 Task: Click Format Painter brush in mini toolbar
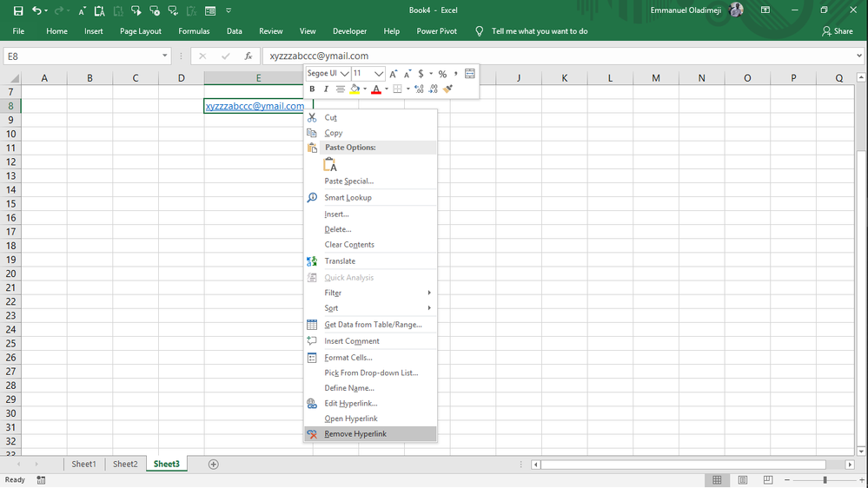click(448, 89)
